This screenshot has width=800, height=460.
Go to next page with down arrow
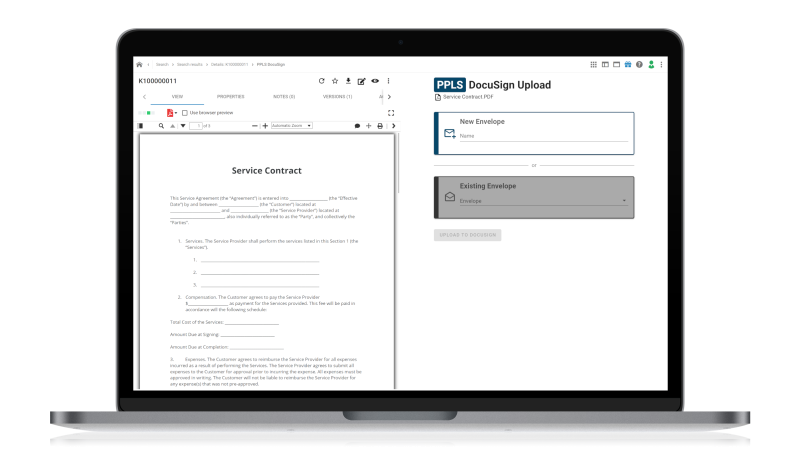click(x=183, y=126)
